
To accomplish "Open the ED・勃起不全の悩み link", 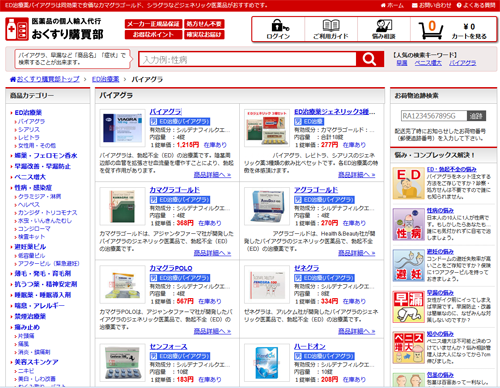I will [451, 169].
